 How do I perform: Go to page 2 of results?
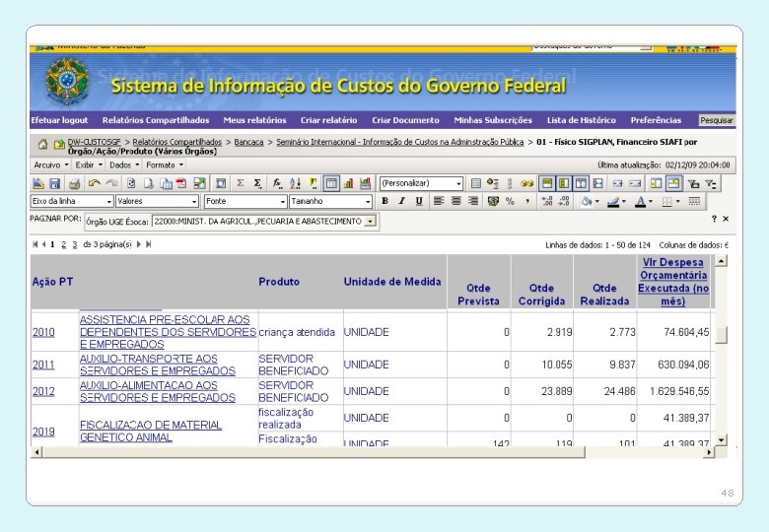pyautogui.click(x=64, y=244)
